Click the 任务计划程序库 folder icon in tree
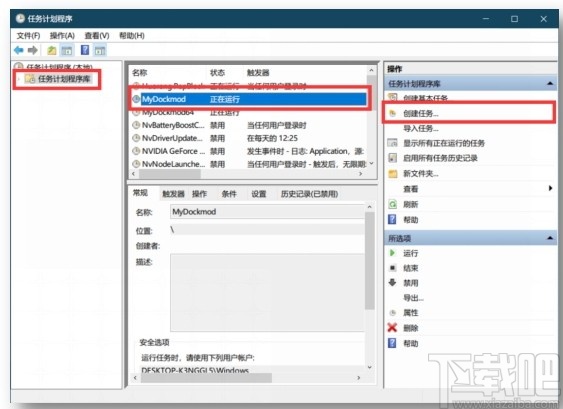The height and width of the screenshot is (409, 563). point(29,79)
